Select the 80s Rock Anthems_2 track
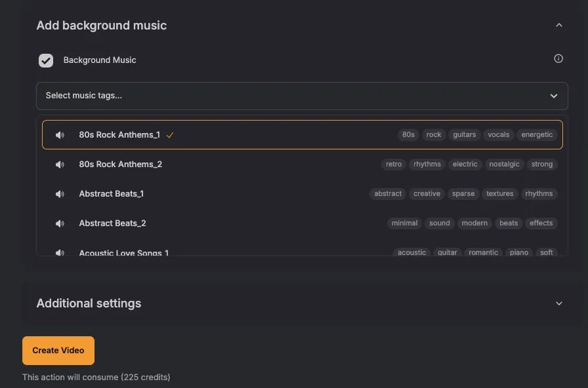The width and height of the screenshot is (588, 388). click(x=121, y=165)
